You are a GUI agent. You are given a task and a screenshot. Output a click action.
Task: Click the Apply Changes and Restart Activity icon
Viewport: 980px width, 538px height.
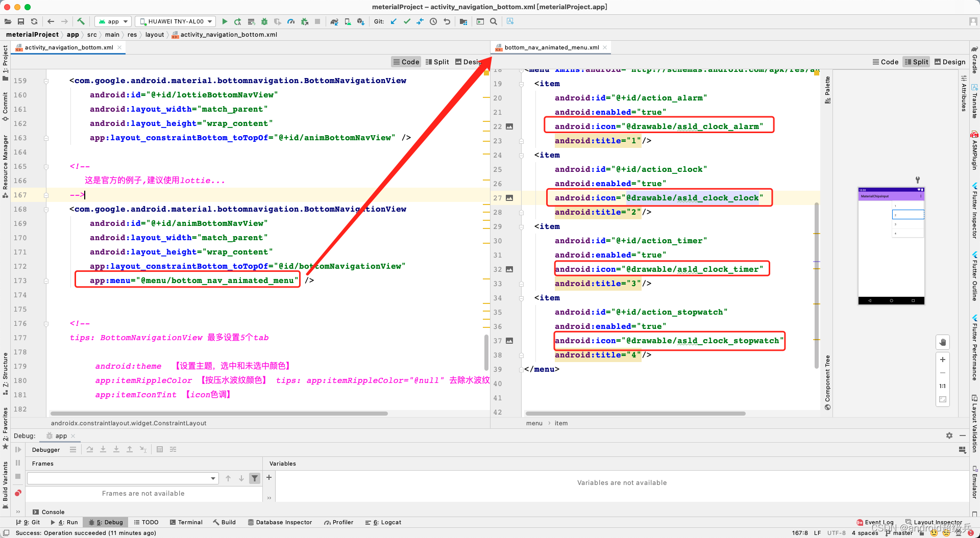[x=238, y=21]
